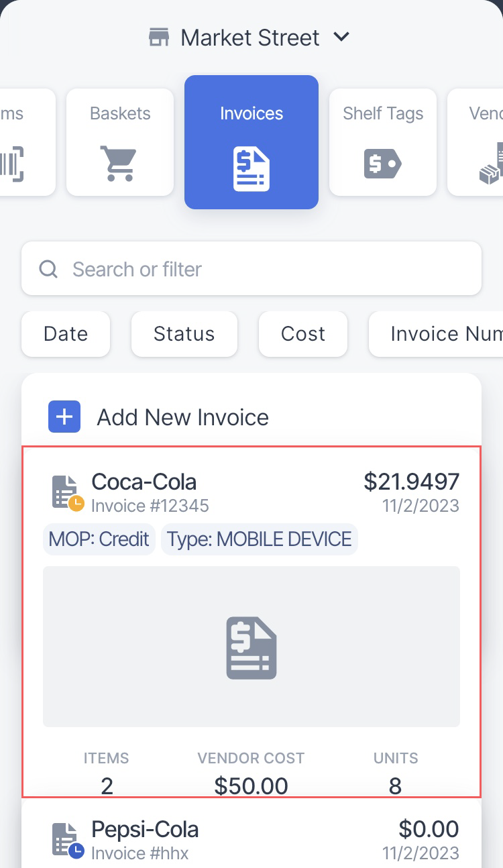The height and width of the screenshot is (868, 503).
Task: Select the Invoices dollar document icon
Action: [x=251, y=170]
